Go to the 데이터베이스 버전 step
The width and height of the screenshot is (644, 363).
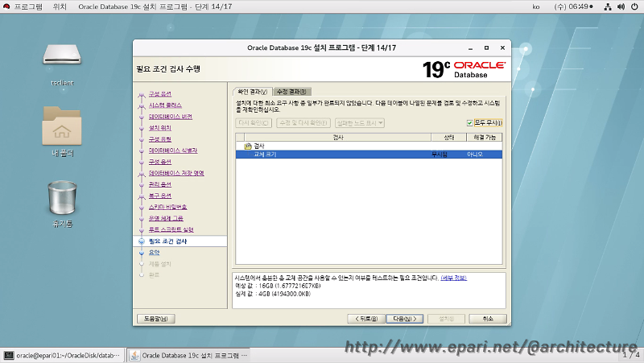click(171, 117)
